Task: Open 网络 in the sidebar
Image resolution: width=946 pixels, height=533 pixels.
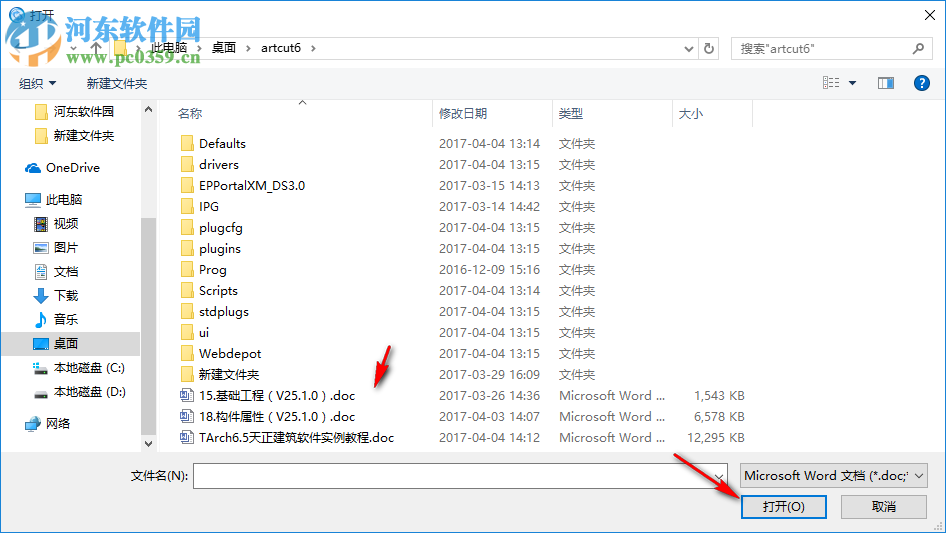Action: point(48,424)
